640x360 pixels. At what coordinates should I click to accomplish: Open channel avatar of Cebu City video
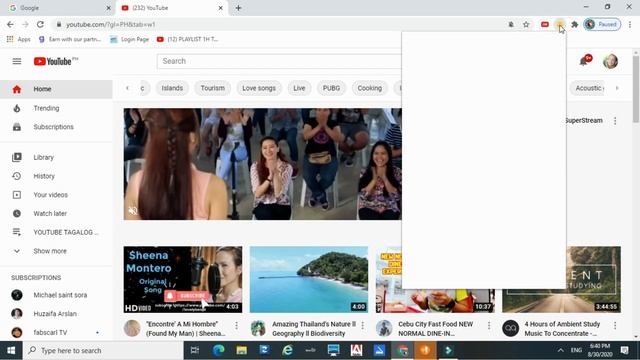click(x=384, y=328)
